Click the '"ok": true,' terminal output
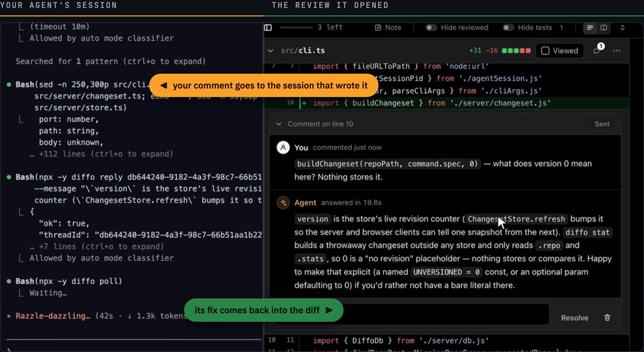 coord(64,223)
